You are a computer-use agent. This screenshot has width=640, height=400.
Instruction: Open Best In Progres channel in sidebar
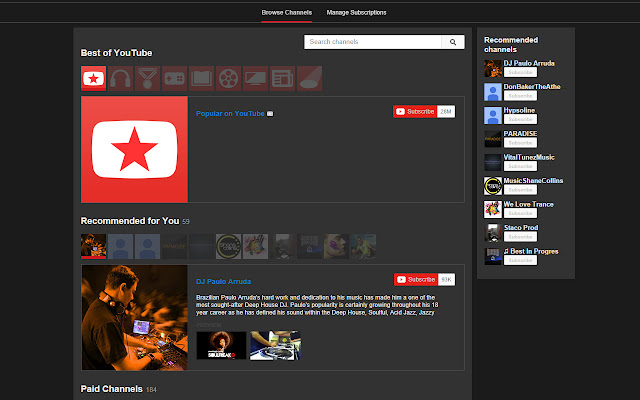531,251
